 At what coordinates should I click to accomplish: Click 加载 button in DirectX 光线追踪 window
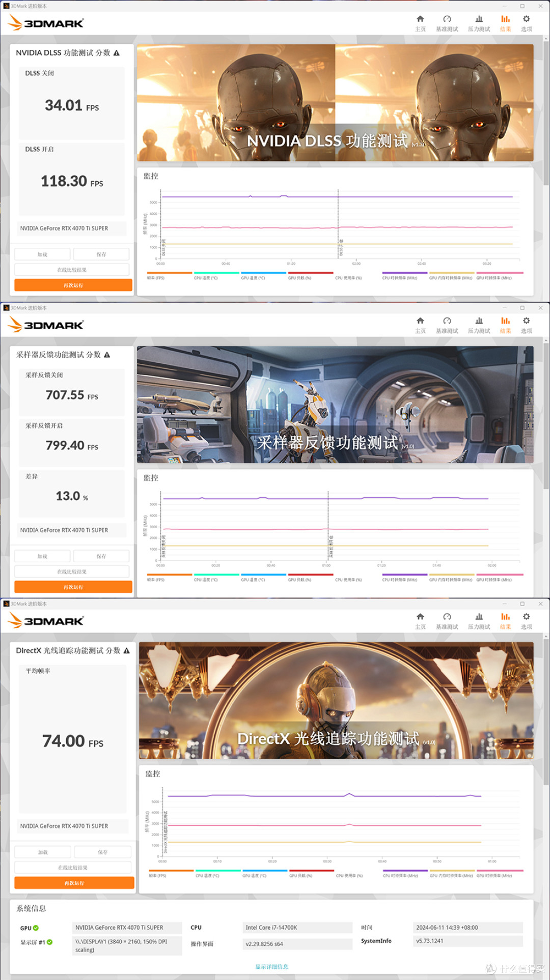pos(43,852)
